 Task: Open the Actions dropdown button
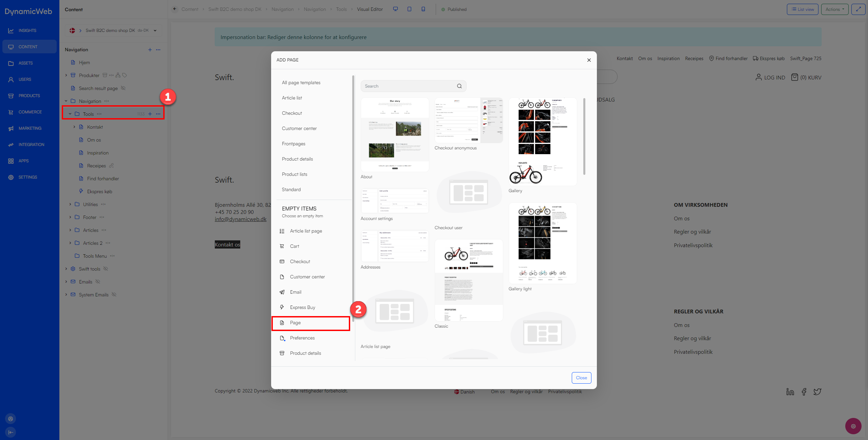[834, 9]
